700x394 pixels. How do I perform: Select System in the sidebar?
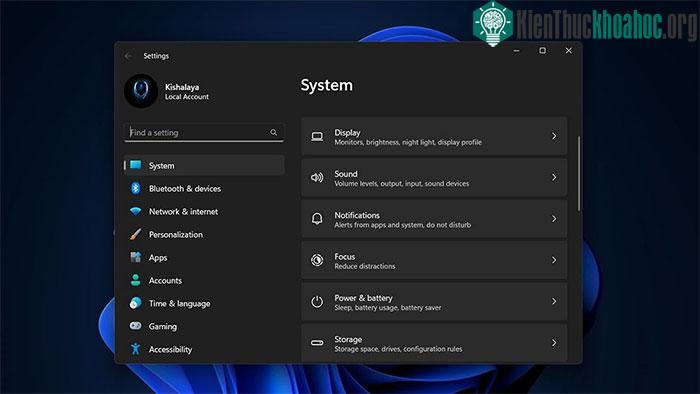204,166
